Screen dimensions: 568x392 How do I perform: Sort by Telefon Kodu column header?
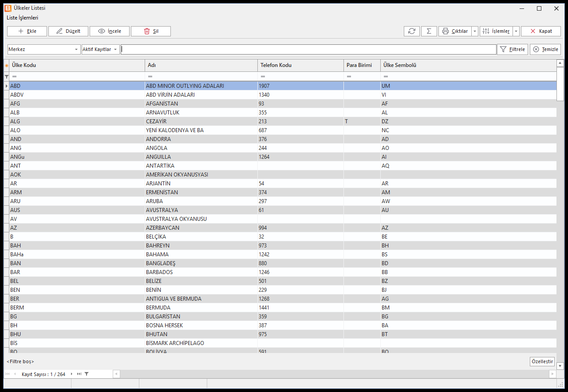pos(300,65)
